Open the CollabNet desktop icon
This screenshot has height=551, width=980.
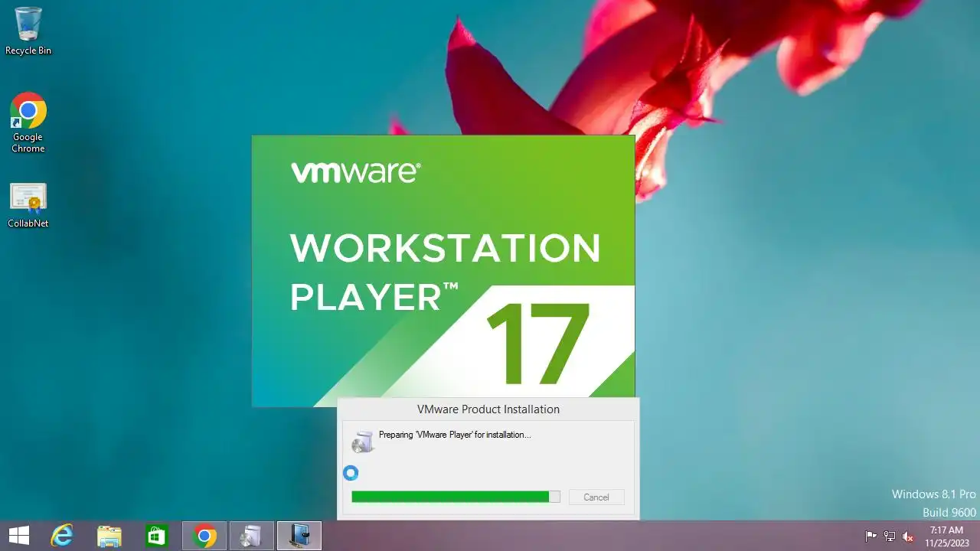click(x=28, y=205)
